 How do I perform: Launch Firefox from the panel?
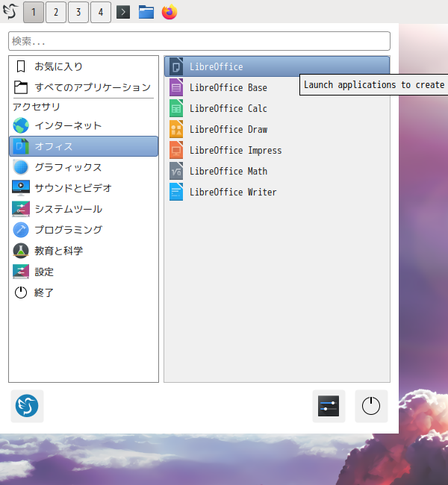coord(169,12)
